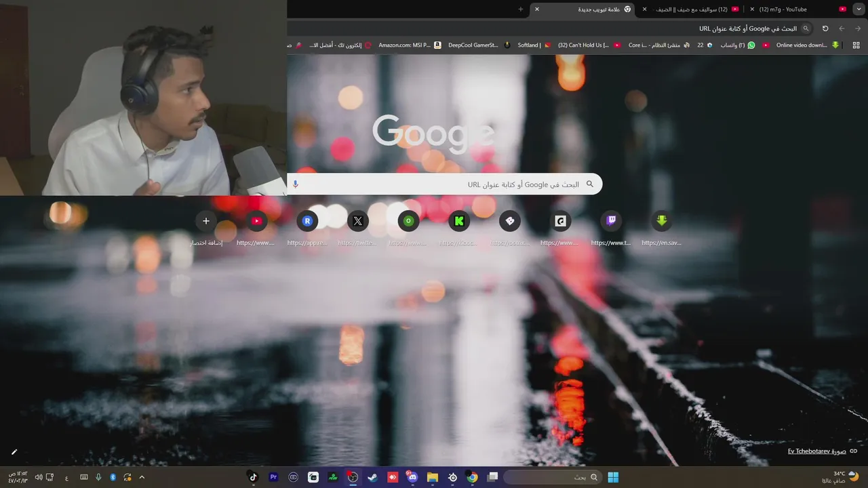Click the add shortcut plus button
Image resolution: width=868 pixels, height=488 pixels.
206,221
